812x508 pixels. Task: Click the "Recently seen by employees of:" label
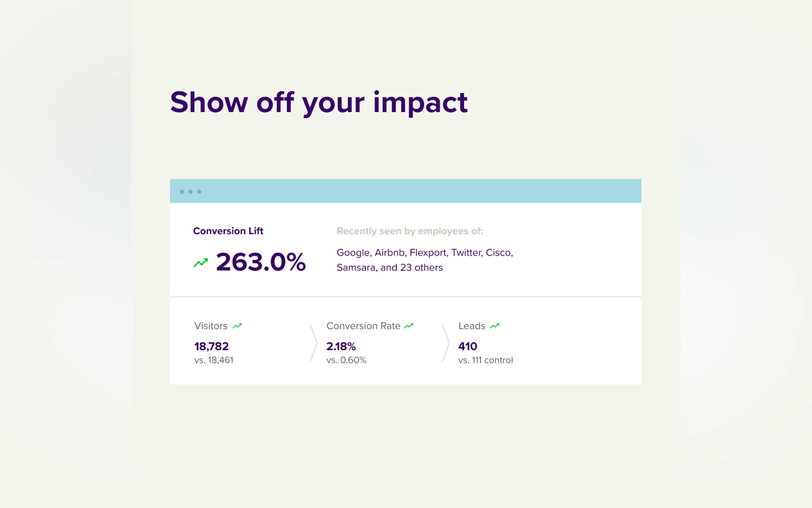tap(410, 231)
